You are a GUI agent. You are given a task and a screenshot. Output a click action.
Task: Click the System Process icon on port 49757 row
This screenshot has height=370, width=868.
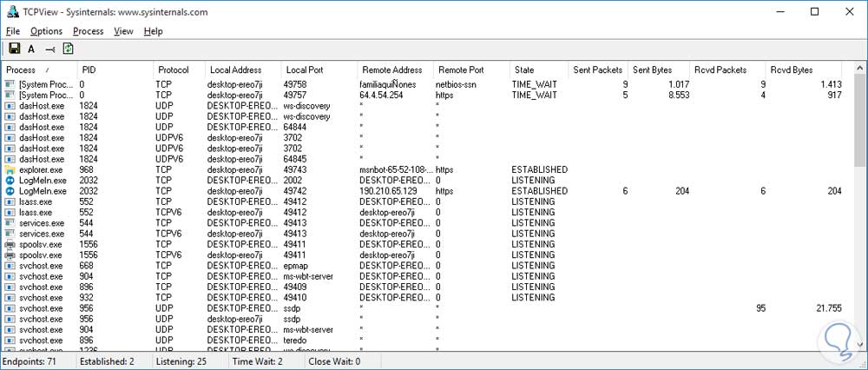pyautogui.click(x=10, y=95)
